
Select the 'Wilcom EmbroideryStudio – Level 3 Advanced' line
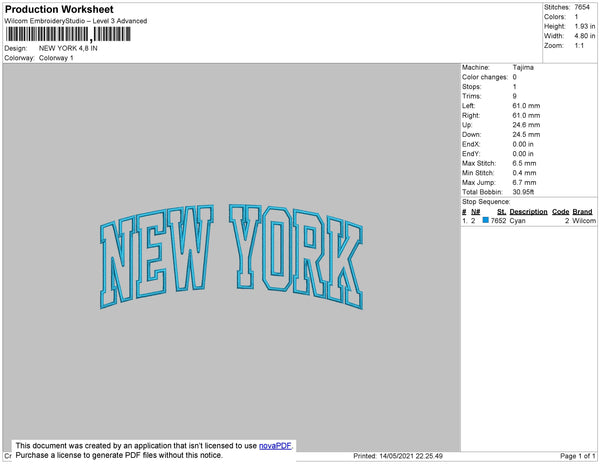click(76, 21)
